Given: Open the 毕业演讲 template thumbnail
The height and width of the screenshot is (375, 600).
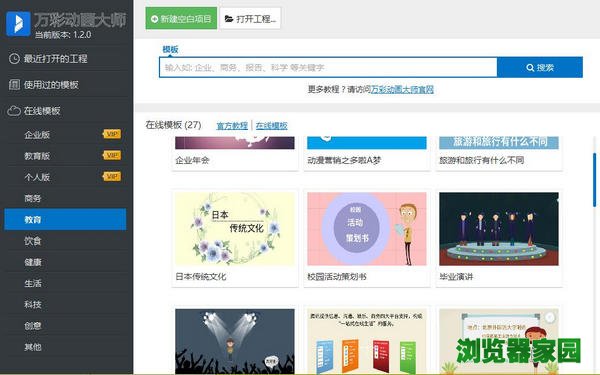Looking at the screenshot, I should 499,229.
